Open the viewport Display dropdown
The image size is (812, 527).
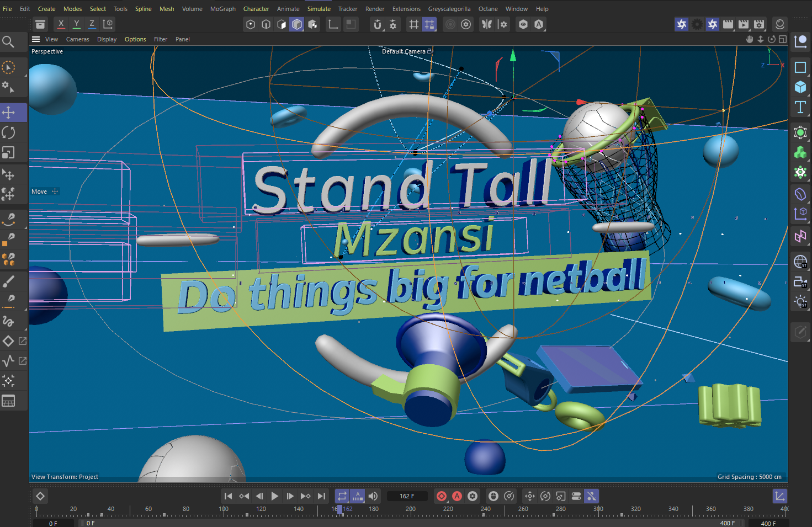pos(107,39)
